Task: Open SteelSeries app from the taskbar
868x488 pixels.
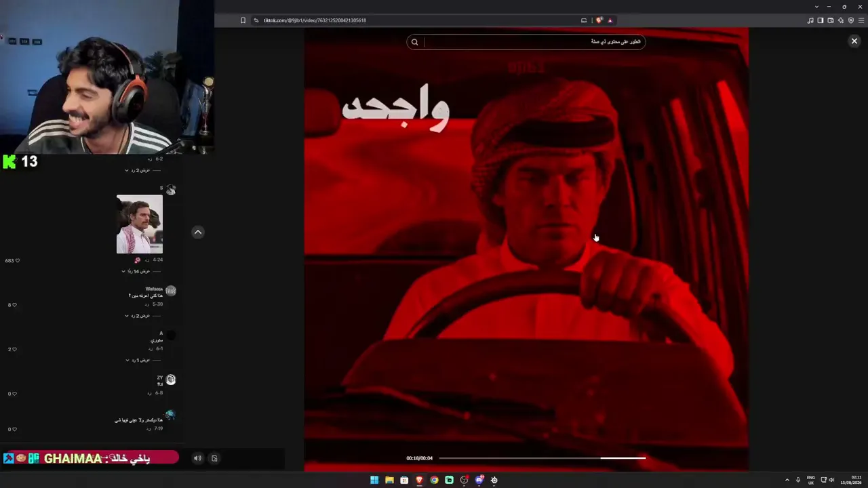Action: point(494,480)
